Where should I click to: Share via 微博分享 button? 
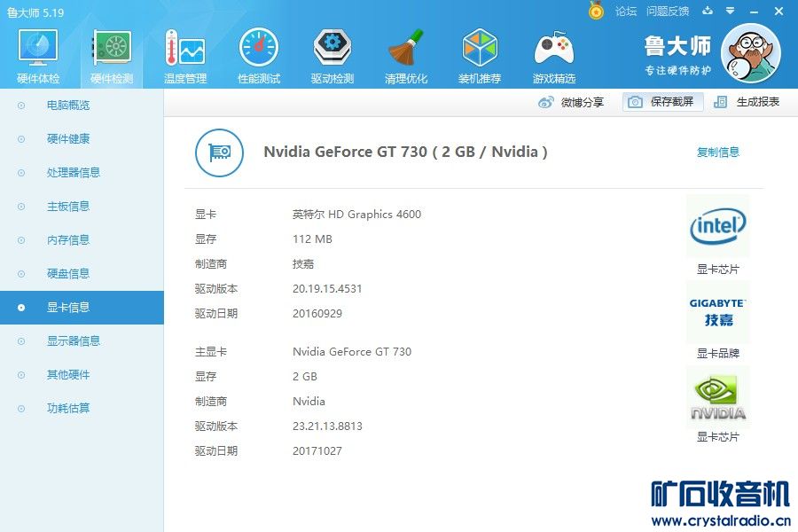(x=572, y=102)
